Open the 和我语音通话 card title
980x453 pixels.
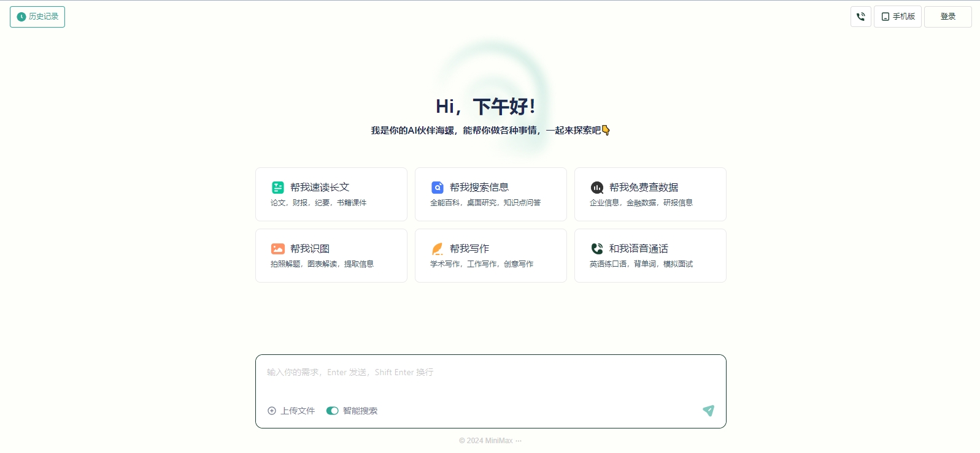(639, 249)
